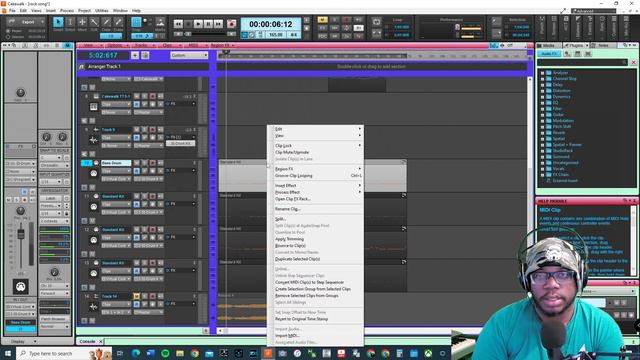The width and height of the screenshot is (640, 360).
Task: Adjust the inspector channel volume fader
Action: pyautogui.click(x=20, y=234)
